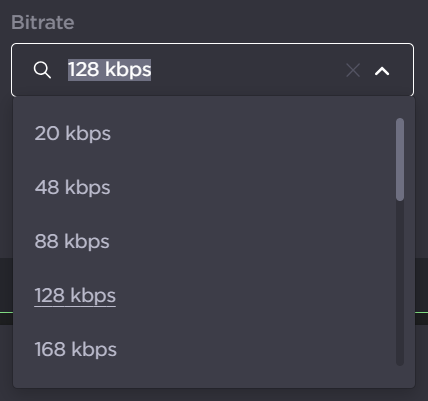Pick the 88 kbps bitrate option
The image size is (428, 401).
[x=214, y=241]
